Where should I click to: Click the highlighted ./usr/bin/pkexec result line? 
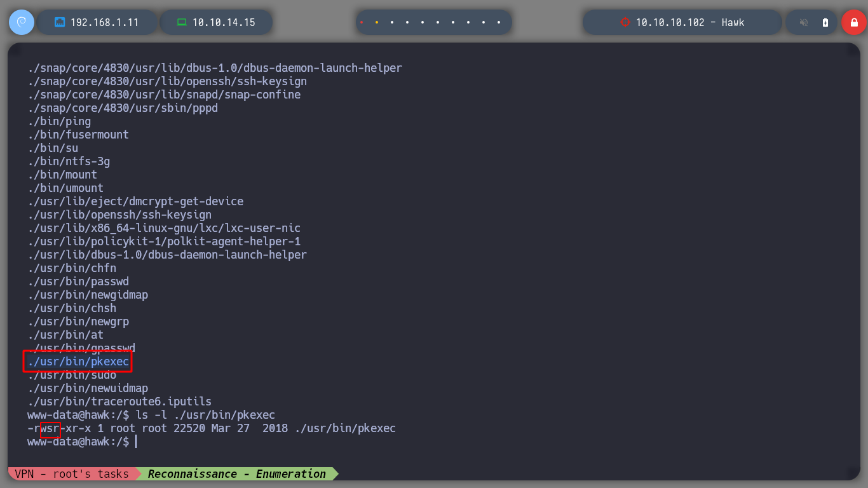[x=78, y=362]
